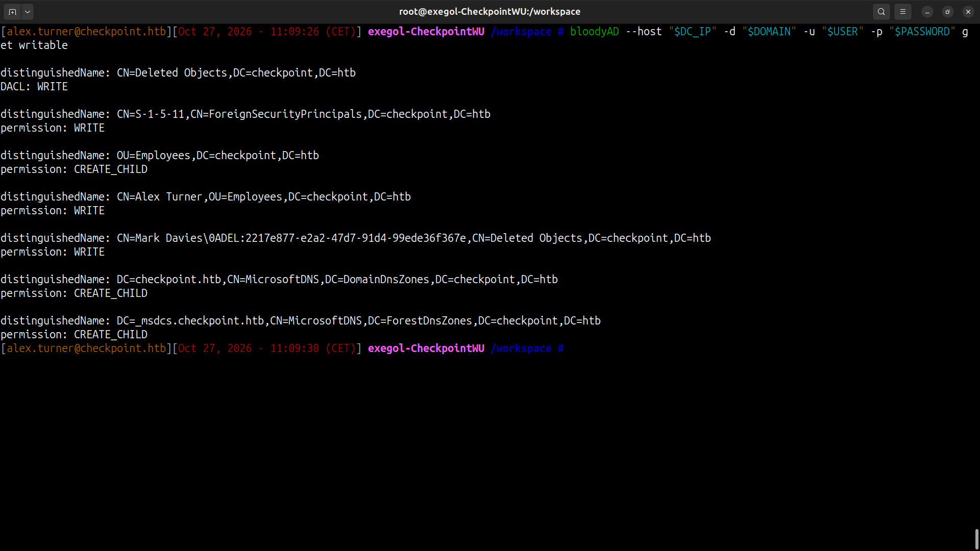Close the terminal window

968,12
